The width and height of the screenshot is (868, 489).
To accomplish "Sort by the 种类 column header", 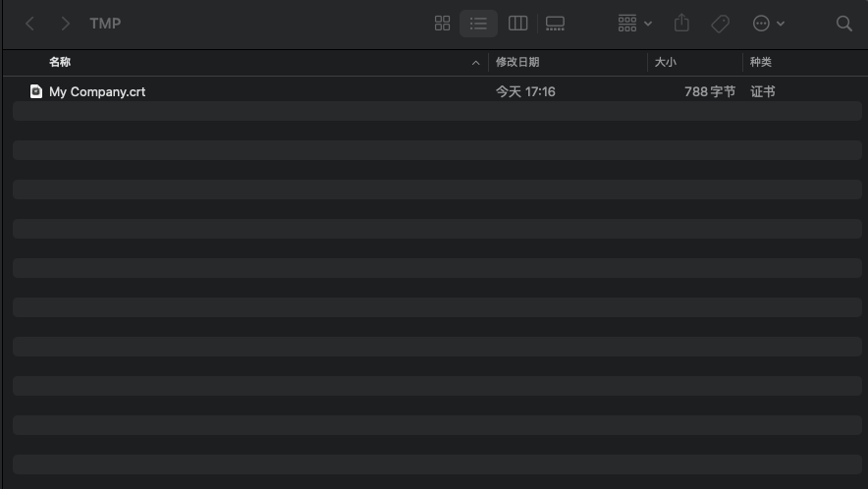I will (761, 62).
